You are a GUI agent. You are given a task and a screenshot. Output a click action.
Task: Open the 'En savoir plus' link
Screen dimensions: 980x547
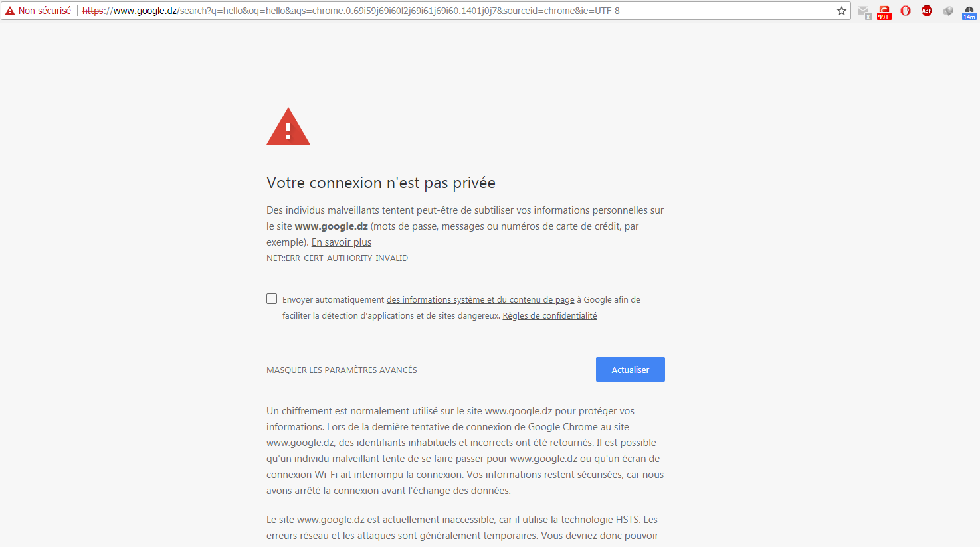[x=342, y=242]
